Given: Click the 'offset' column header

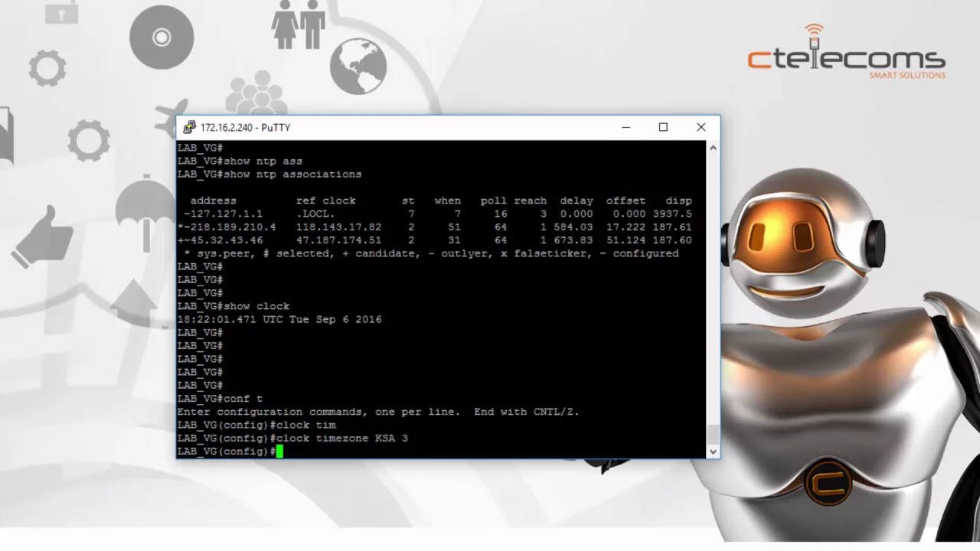Looking at the screenshot, I should tap(626, 201).
